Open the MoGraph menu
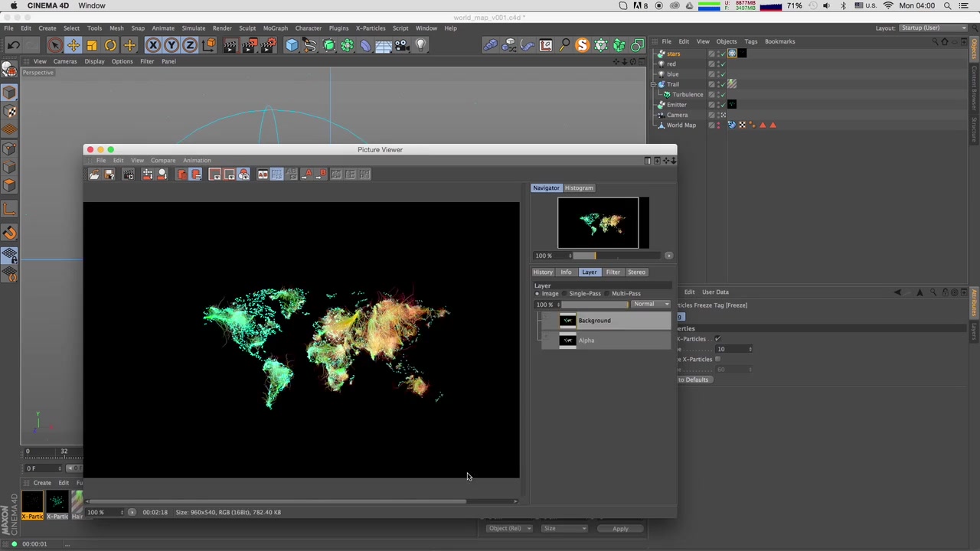 tap(275, 28)
